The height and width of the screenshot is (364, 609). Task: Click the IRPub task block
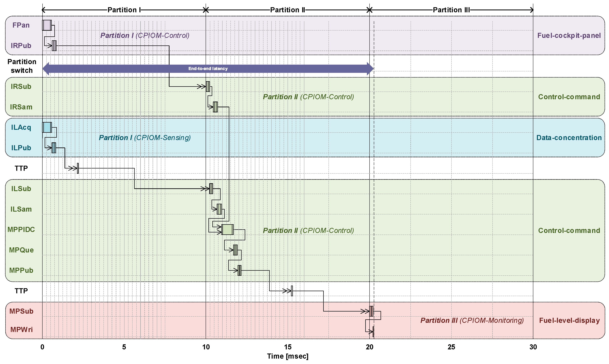pos(54,46)
